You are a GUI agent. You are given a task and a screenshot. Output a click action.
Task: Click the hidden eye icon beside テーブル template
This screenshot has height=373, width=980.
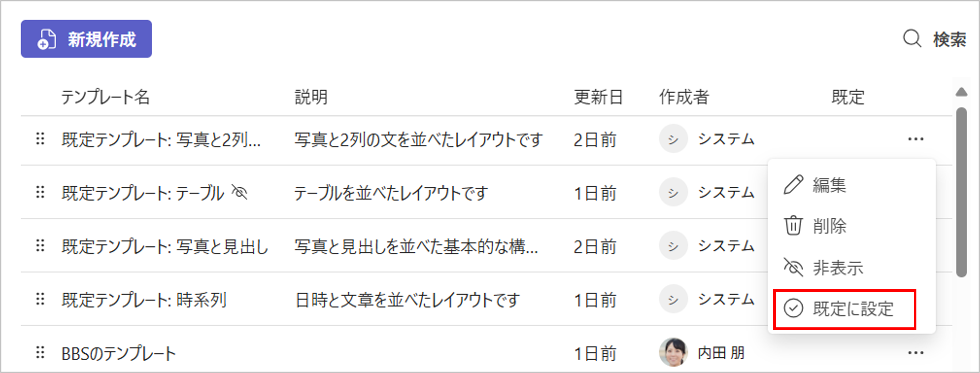[240, 192]
